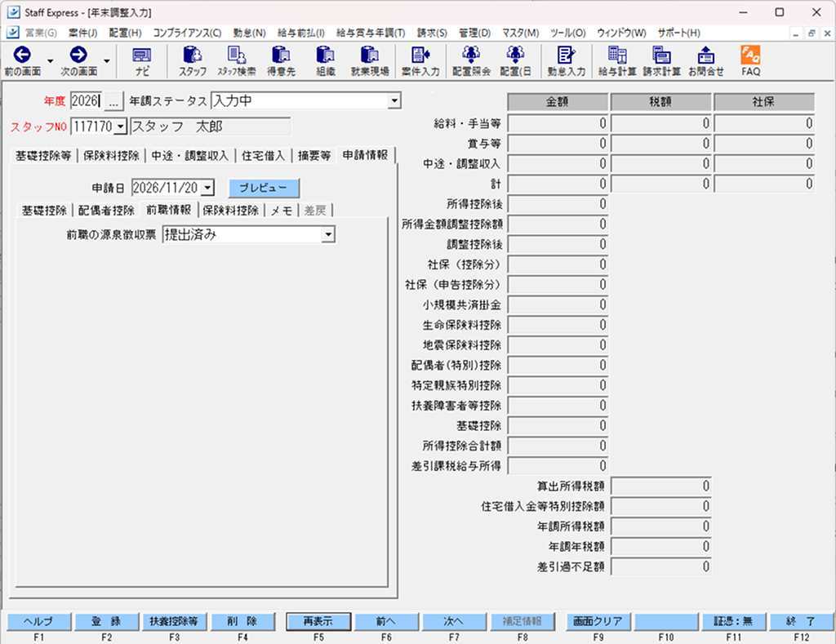Click the 再表示 F5 button
This screenshot has width=836, height=644.
tap(318, 622)
